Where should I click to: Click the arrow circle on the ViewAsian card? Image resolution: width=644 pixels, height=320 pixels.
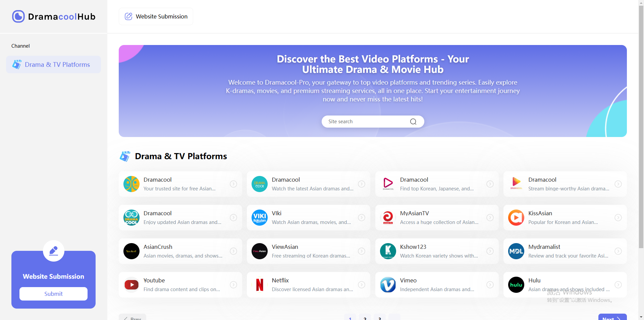coord(362,251)
